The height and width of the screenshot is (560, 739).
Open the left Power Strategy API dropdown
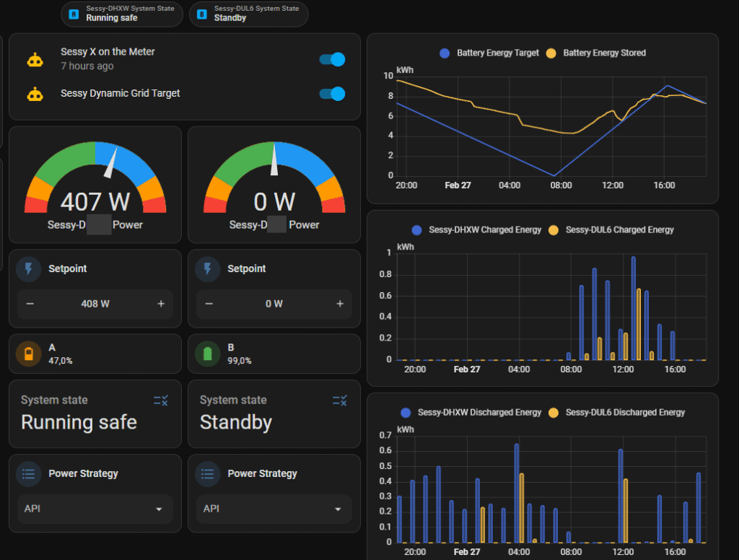click(95, 509)
